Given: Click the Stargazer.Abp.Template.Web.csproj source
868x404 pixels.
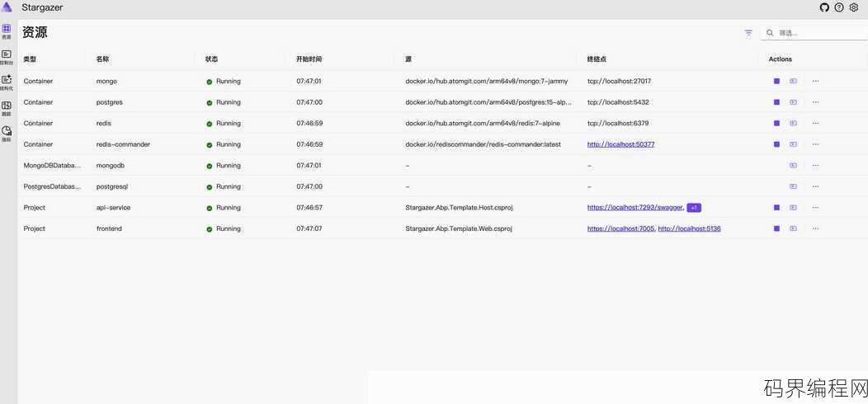Looking at the screenshot, I should point(459,228).
